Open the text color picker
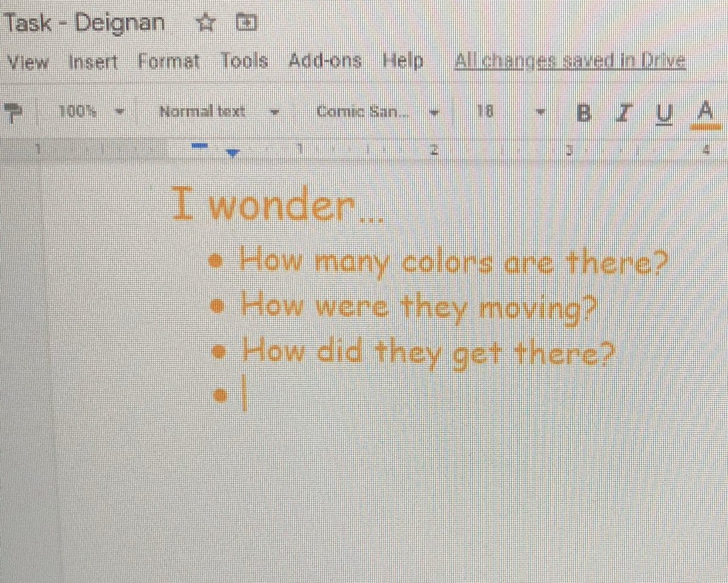 [x=704, y=114]
